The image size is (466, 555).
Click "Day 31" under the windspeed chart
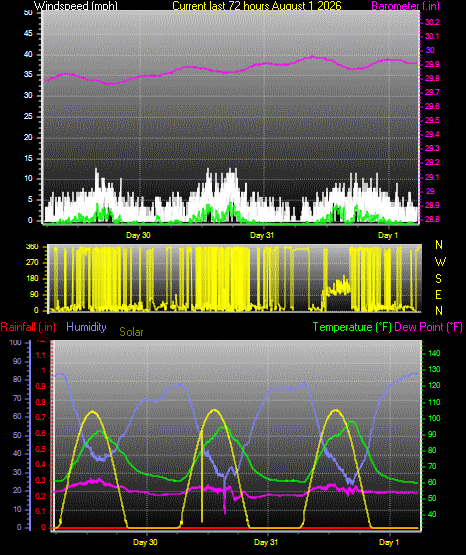(x=262, y=235)
